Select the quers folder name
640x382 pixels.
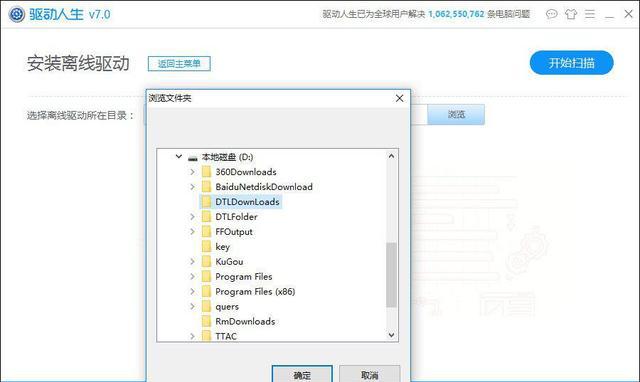click(227, 306)
